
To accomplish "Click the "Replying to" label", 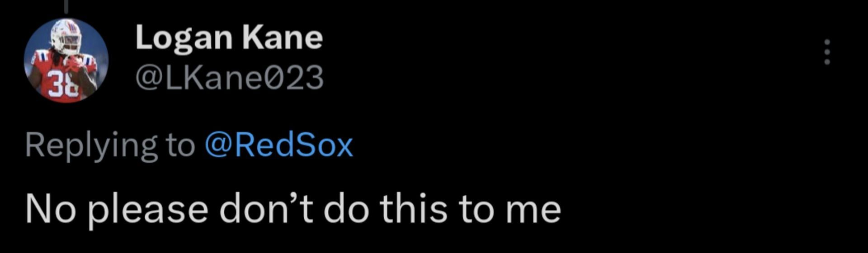I will pyautogui.click(x=109, y=145).
